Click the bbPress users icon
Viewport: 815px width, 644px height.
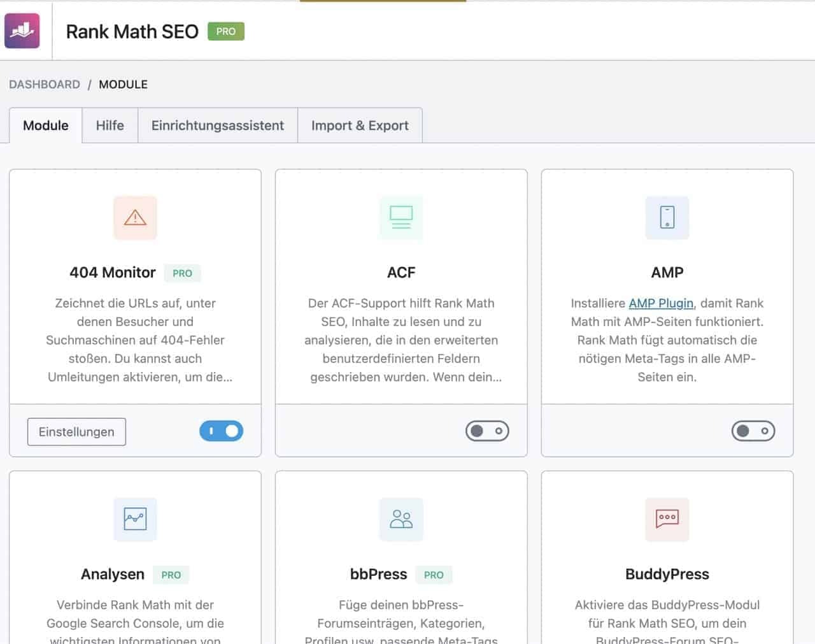401,519
